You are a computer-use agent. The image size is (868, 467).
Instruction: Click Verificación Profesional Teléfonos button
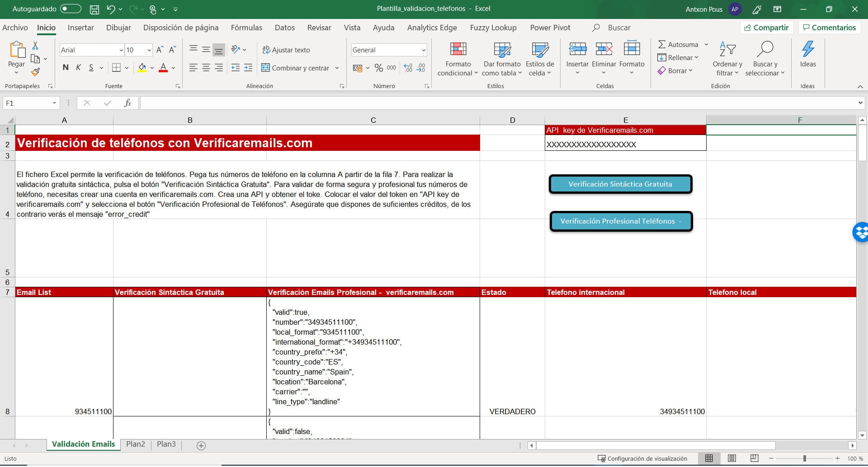[621, 221]
